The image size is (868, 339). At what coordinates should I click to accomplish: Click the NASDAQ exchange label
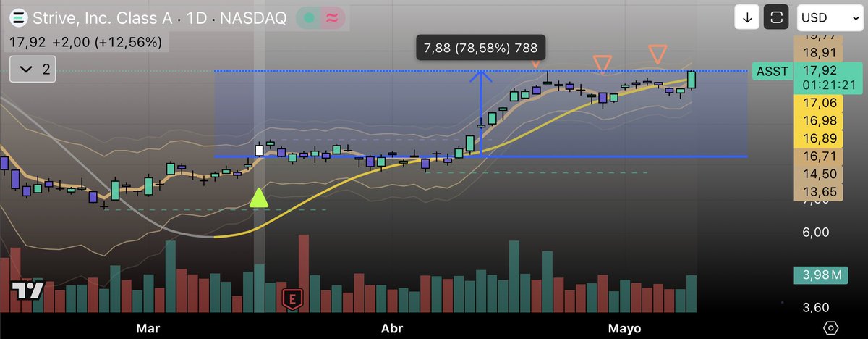254,17
